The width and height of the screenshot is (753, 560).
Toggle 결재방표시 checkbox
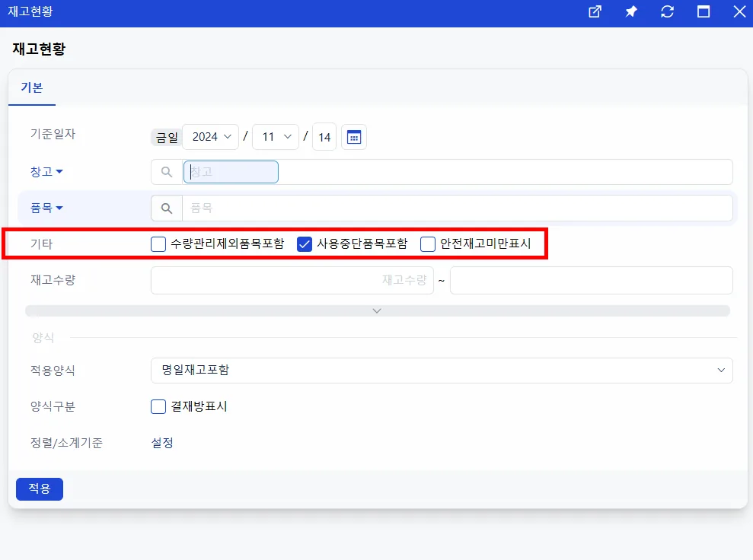click(x=158, y=407)
